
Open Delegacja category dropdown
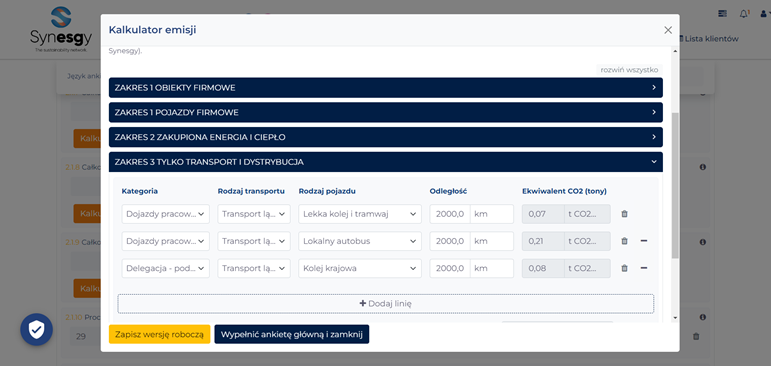point(166,268)
